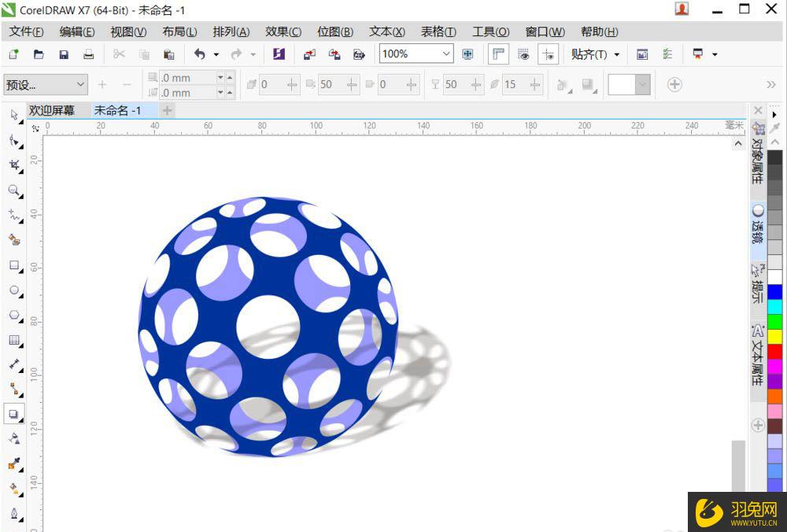Select the Ellipse tool
The height and width of the screenshot is (532, 787).
14,291
